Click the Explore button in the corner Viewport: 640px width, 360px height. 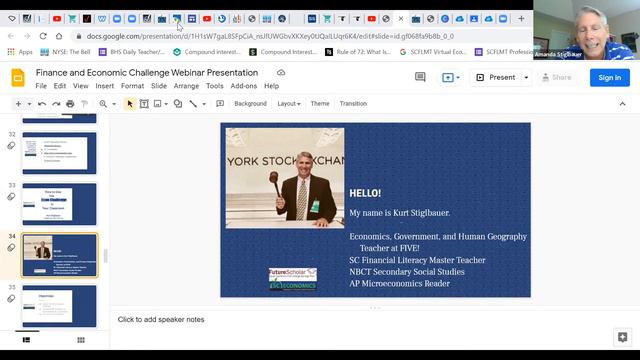622,337
